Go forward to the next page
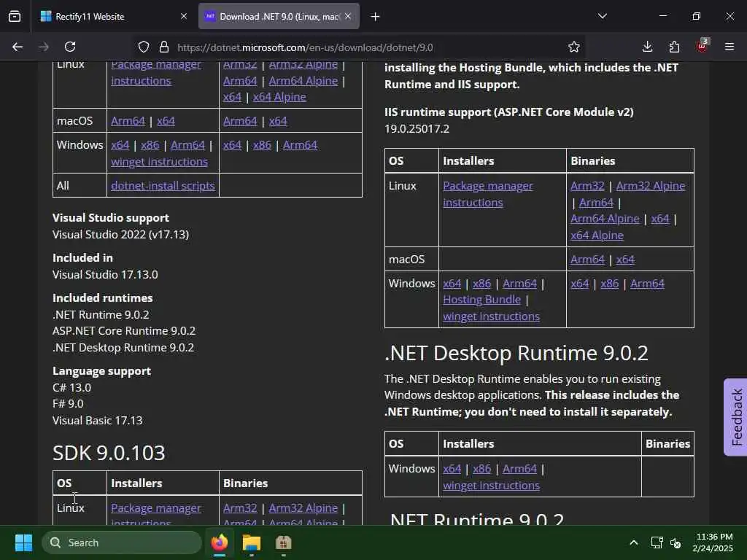This screenshot has width=747, height=560. point(44,47)
